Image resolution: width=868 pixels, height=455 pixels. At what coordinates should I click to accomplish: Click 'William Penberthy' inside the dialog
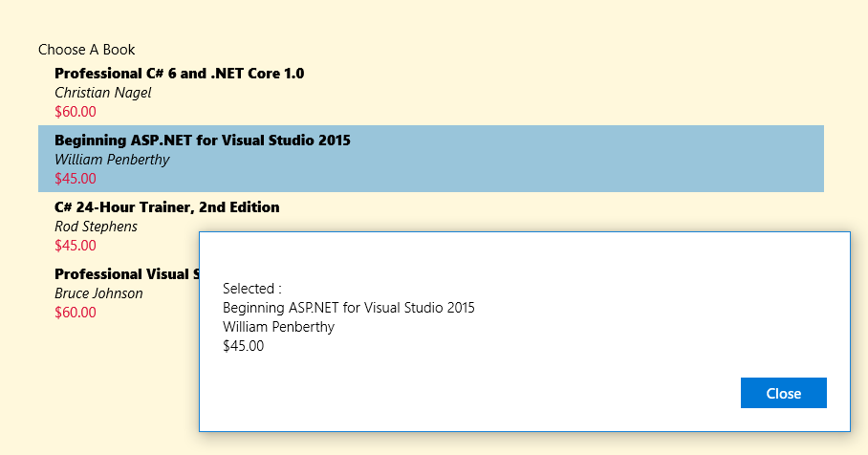[278, 327]
